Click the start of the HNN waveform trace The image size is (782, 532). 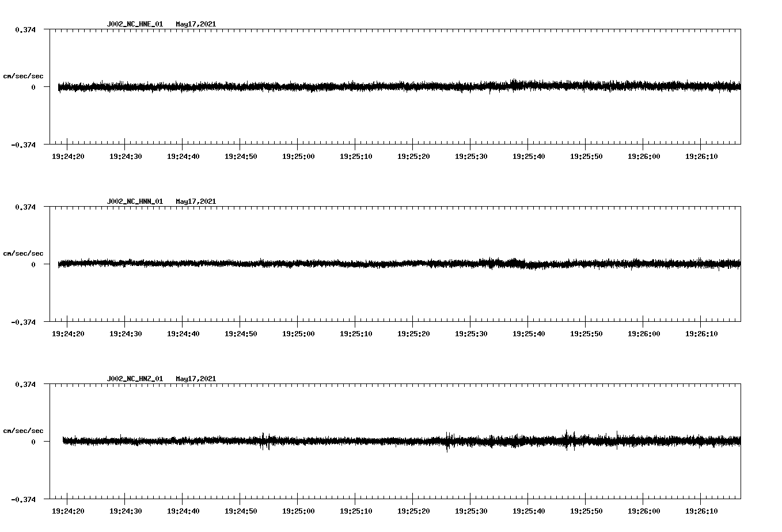coord(58,263)
